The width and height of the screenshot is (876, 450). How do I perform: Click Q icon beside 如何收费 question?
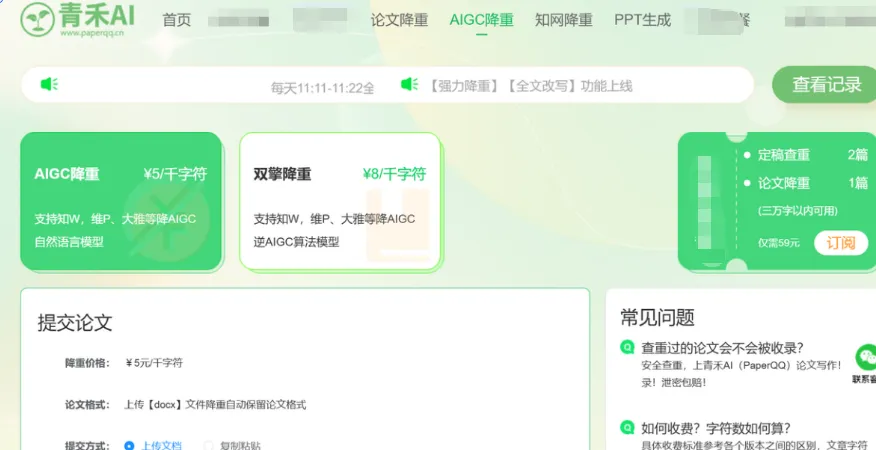point(627,428)
